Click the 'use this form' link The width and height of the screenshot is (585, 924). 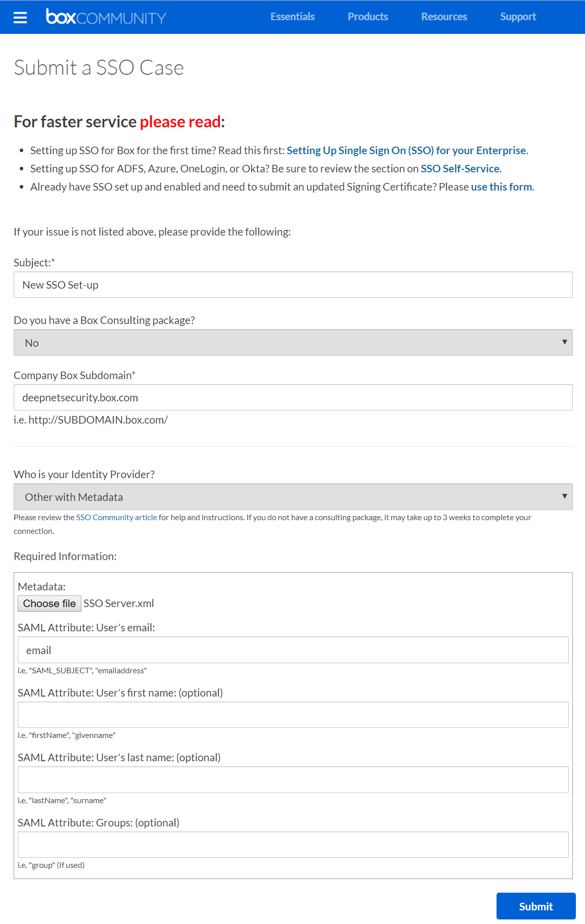point(501,187)
